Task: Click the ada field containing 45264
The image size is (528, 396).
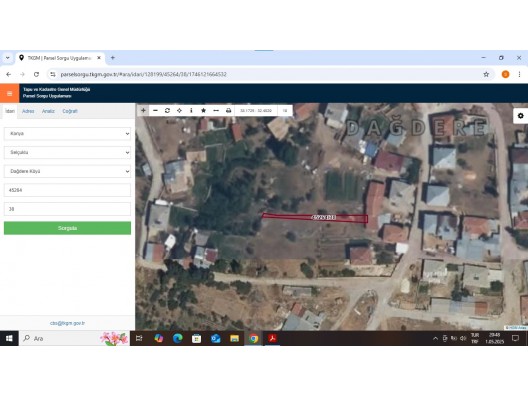Action: 67,190
